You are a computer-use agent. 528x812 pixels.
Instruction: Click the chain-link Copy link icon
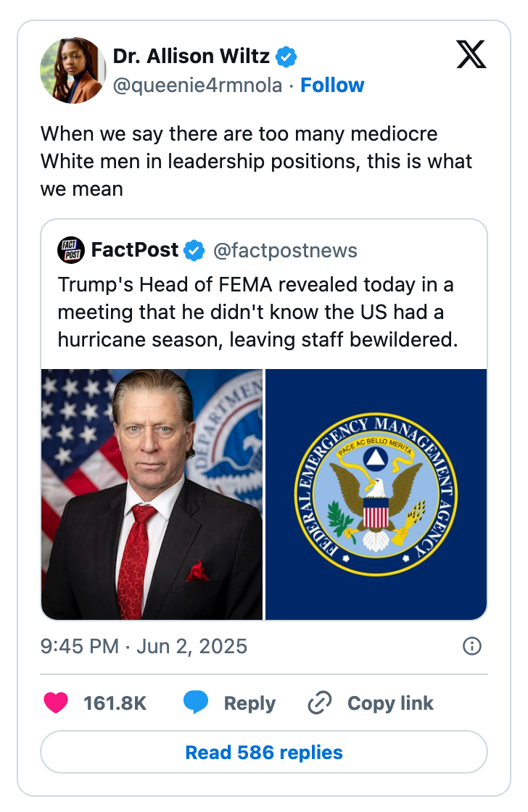(319, 703)
